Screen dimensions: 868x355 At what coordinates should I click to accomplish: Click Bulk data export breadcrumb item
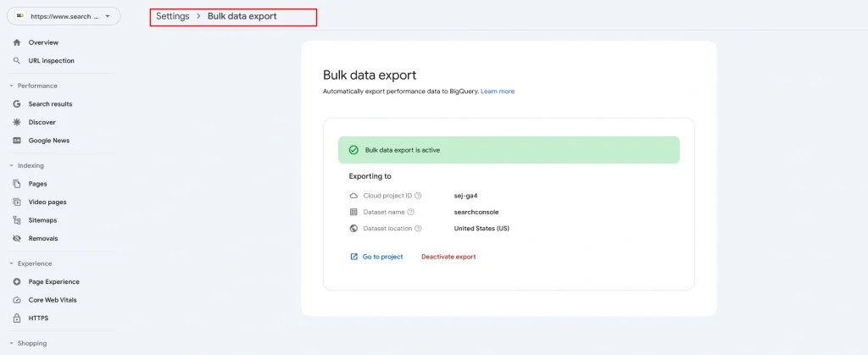coord(242,17)
